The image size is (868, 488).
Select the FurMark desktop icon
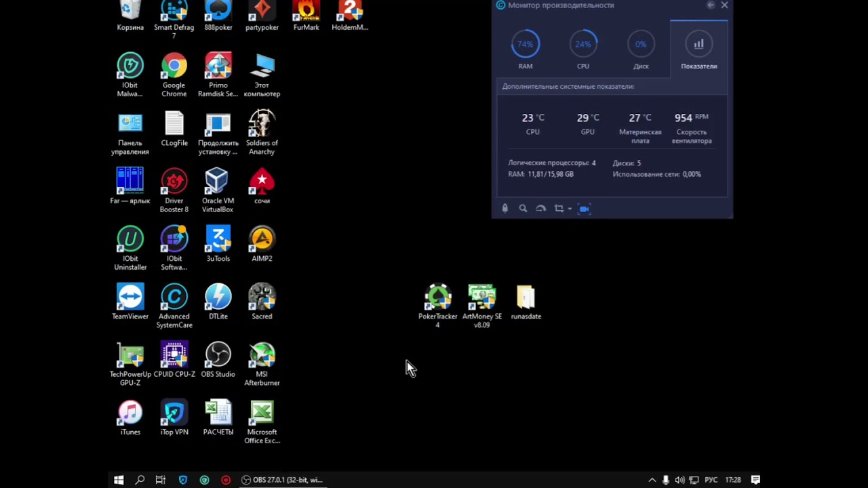(306, 16)
